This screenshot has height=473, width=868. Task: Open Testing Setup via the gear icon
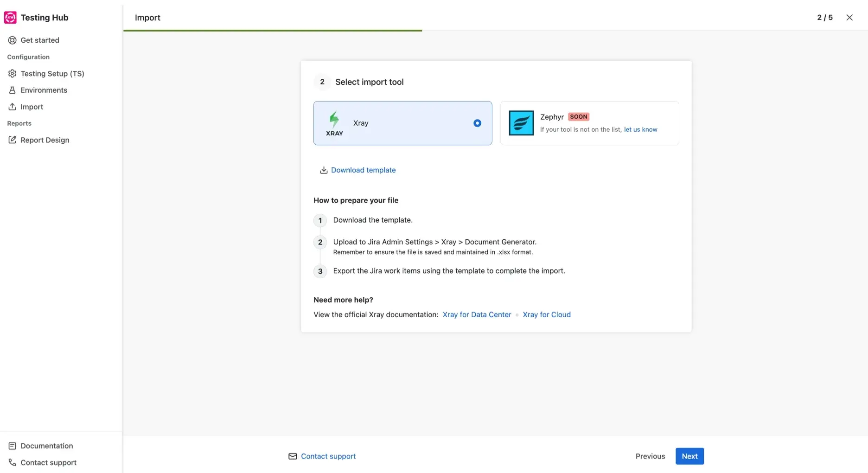[12, 73]
